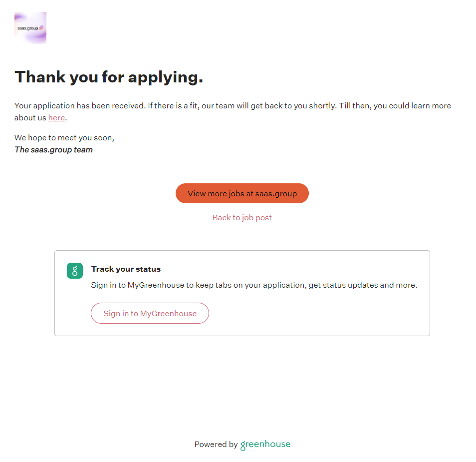Click 'We hope to meet you soon' text
The image size is (476, 462).
point(64,138)
